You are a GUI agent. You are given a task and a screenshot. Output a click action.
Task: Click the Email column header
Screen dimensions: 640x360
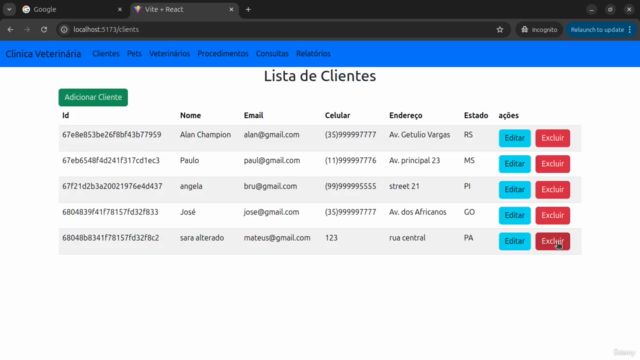(x=253, y=116)
